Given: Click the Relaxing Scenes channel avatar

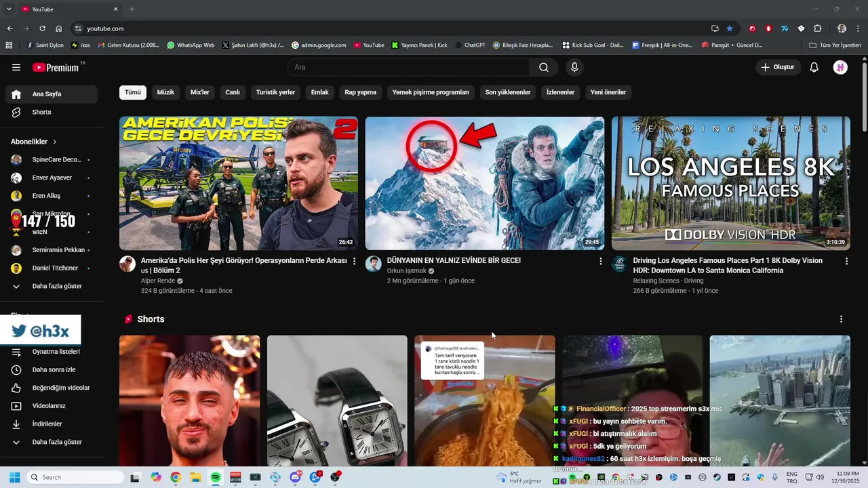Looking at the screenshot, I should point(619,264).
